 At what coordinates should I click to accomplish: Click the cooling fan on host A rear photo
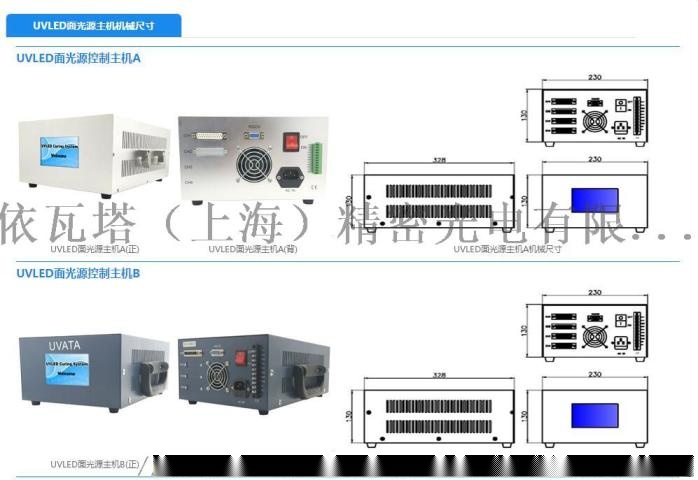(x=254, y=164)
